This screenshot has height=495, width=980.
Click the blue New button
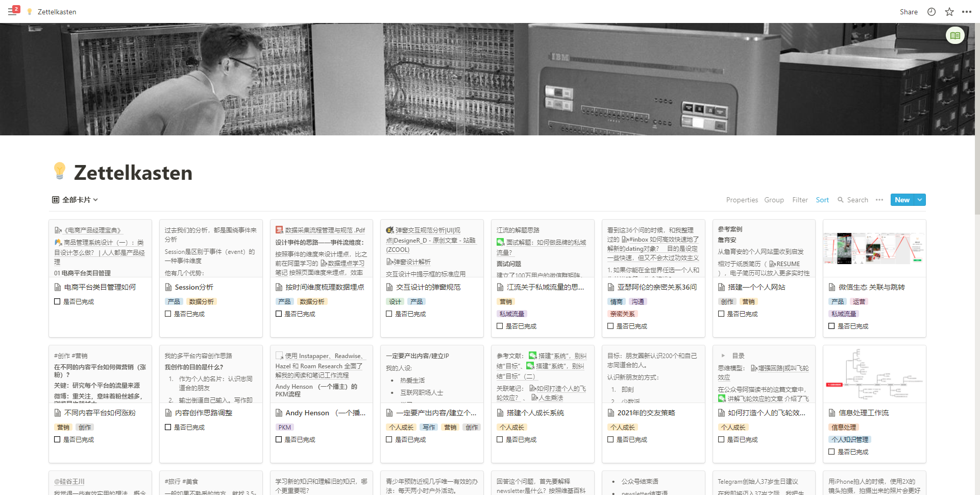click(x=902, y=200)
